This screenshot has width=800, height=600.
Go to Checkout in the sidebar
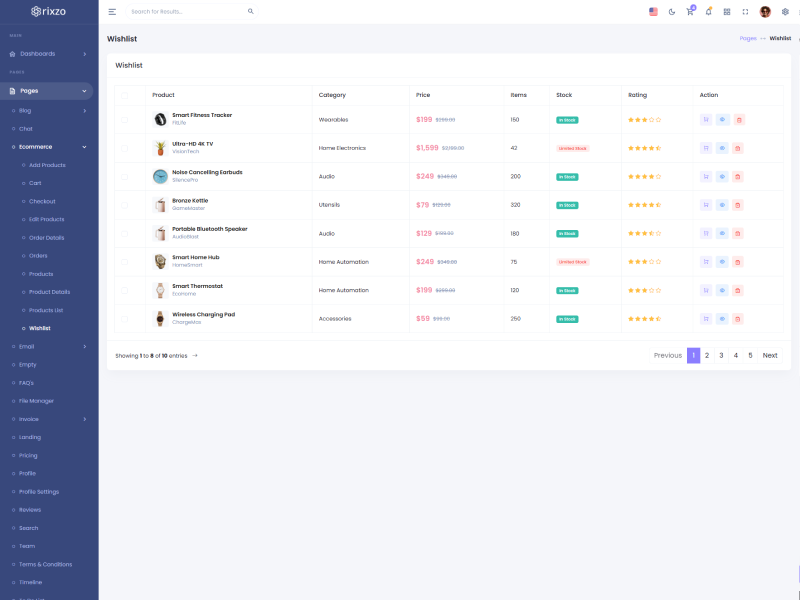tap(42, 201)
